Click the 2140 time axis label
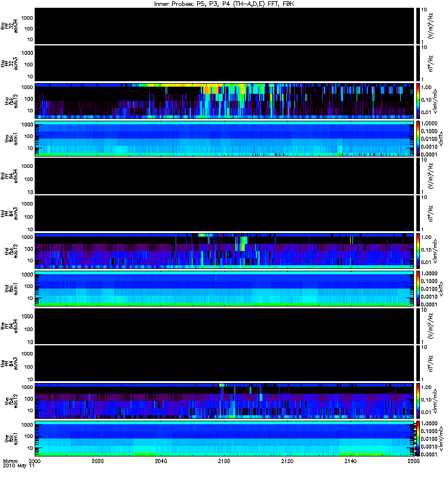Screen dimensions: 448x478 [351, 461]
